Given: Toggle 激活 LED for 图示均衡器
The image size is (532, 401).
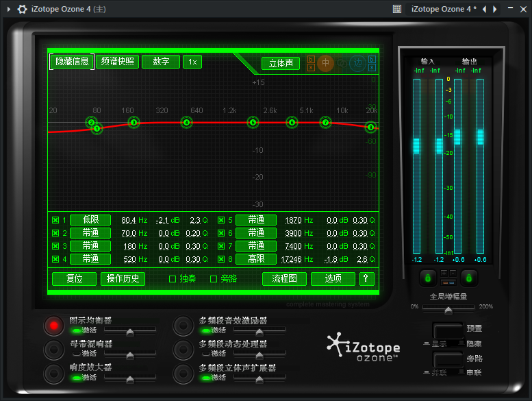Looking at the screenshot, I should tap(76, 330).
